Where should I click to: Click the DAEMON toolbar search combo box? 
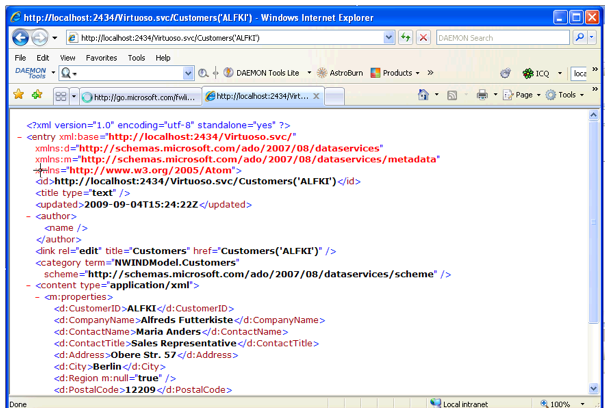pos(127,73)
